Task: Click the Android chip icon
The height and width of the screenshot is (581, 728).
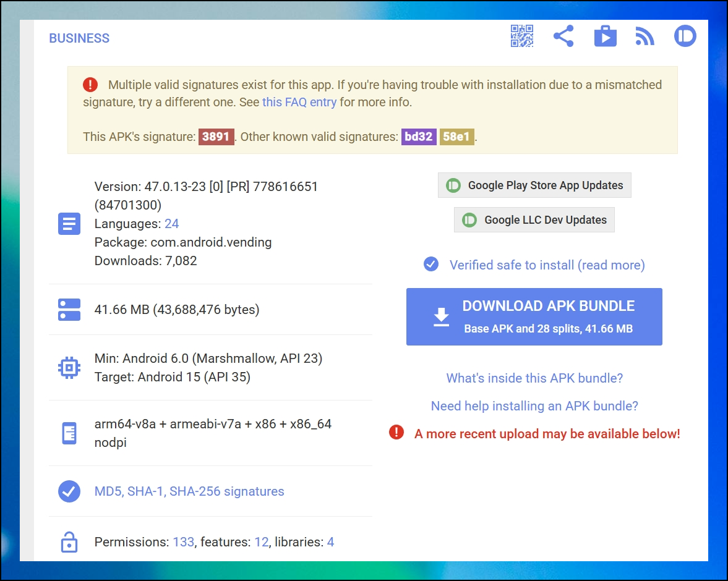Action: pos(69,368)
